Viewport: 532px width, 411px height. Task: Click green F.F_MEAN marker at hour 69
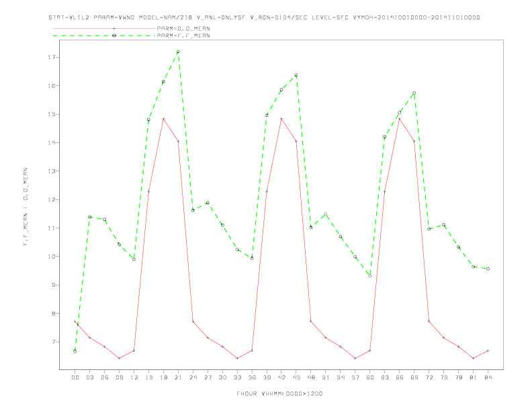(414, 93)
